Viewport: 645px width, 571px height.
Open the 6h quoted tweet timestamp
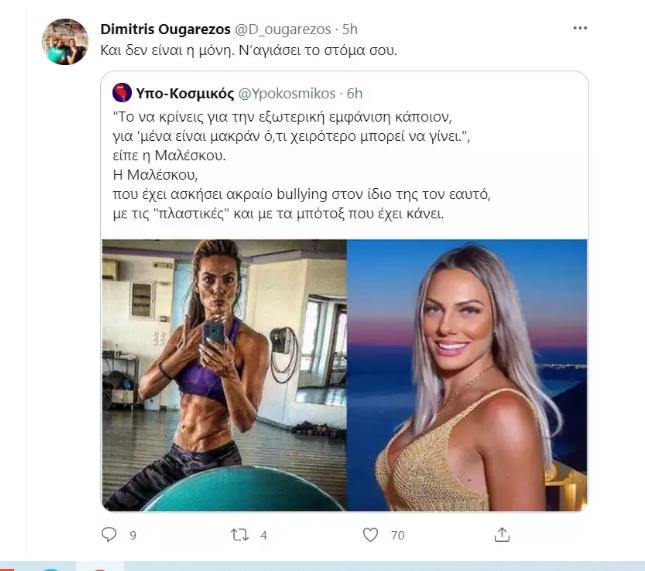354,93
